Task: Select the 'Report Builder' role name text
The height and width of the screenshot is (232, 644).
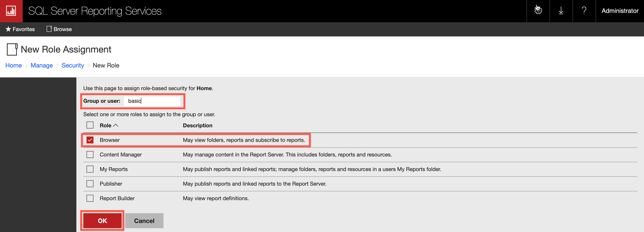Action: [117, 198]
